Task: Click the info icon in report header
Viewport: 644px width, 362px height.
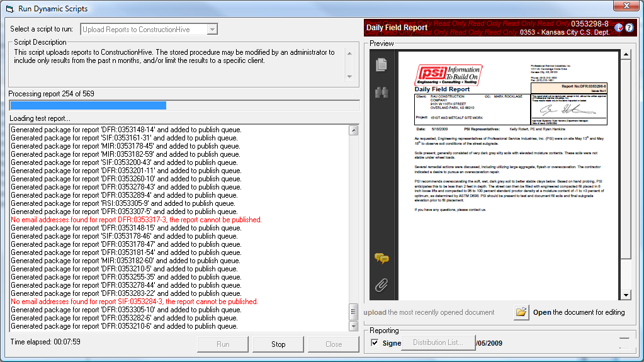Action: pyautogui.click(x=618, y=28)
